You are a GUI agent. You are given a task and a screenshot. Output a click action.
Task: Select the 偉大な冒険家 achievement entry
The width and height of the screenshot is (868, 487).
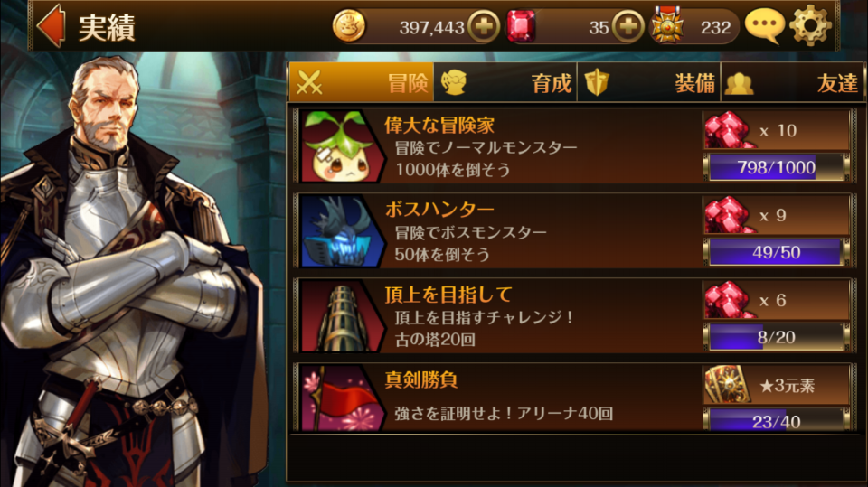[575, 146]
